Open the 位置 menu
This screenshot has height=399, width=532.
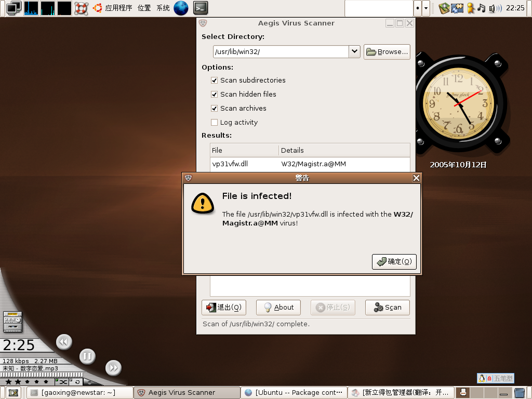(x=144, y=8)
